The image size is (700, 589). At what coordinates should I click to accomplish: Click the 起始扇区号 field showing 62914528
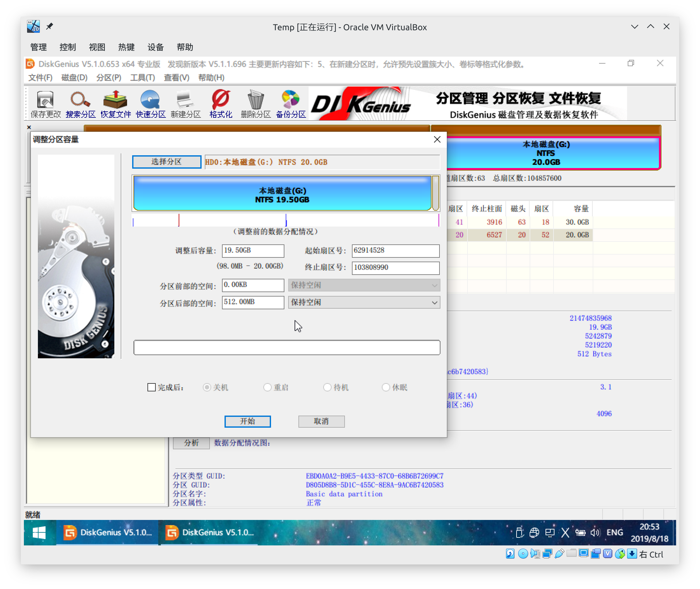[396, 251]
